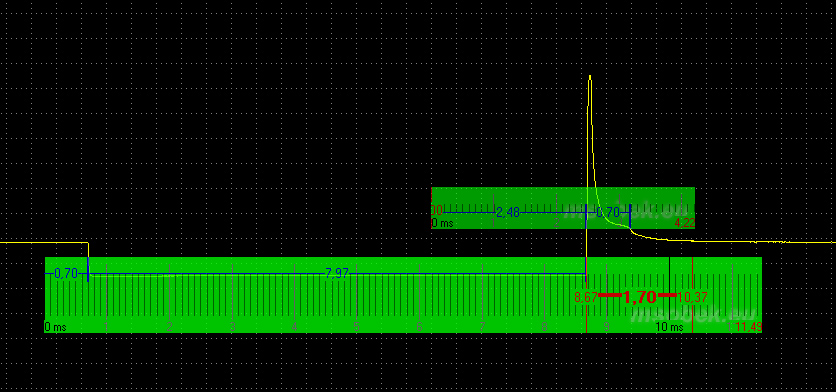Click the red 8,67 marker label
Image resolution: width=836 pixels, height=392 pixels.
tap(586, 297)
